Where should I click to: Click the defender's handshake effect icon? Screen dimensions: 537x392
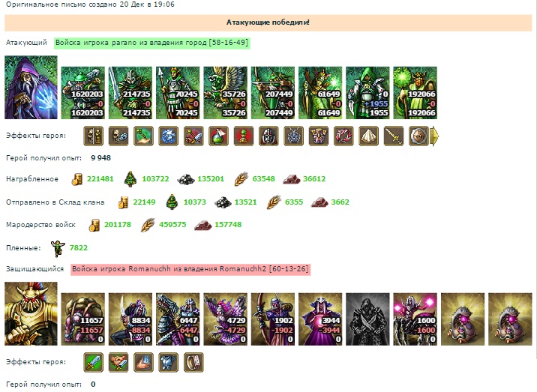(118, 362)
